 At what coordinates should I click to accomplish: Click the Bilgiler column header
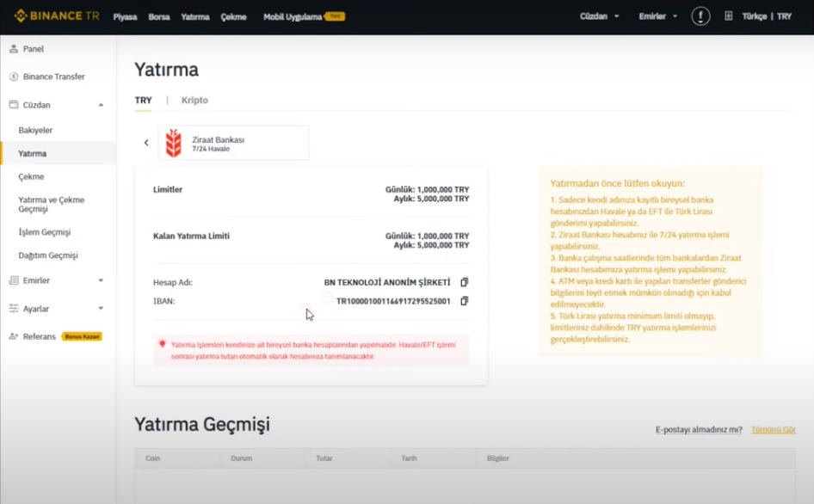click(x=498, y=458)
